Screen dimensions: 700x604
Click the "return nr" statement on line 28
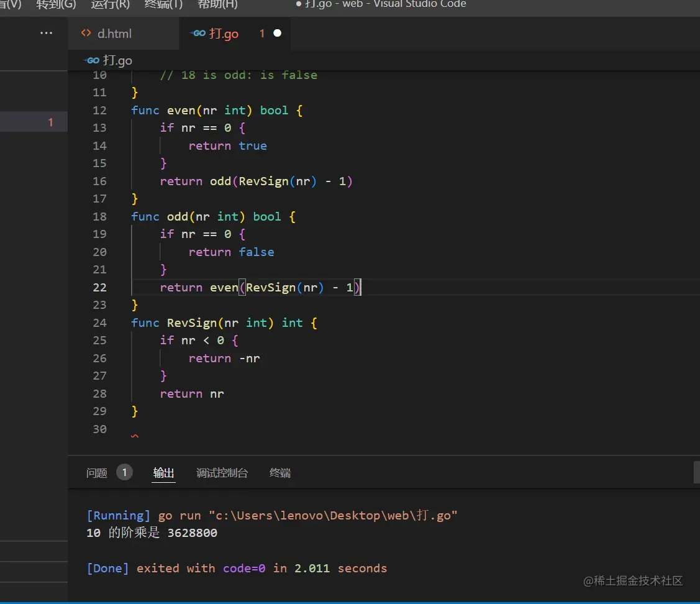click(x=192, y=393)
